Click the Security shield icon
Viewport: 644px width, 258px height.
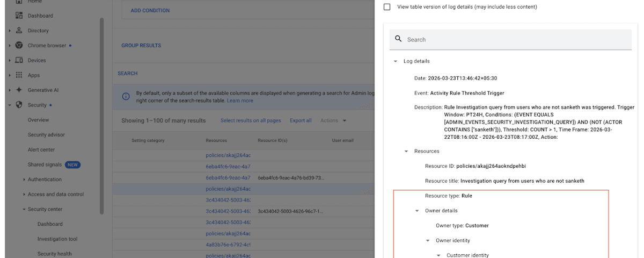[19, 105]
